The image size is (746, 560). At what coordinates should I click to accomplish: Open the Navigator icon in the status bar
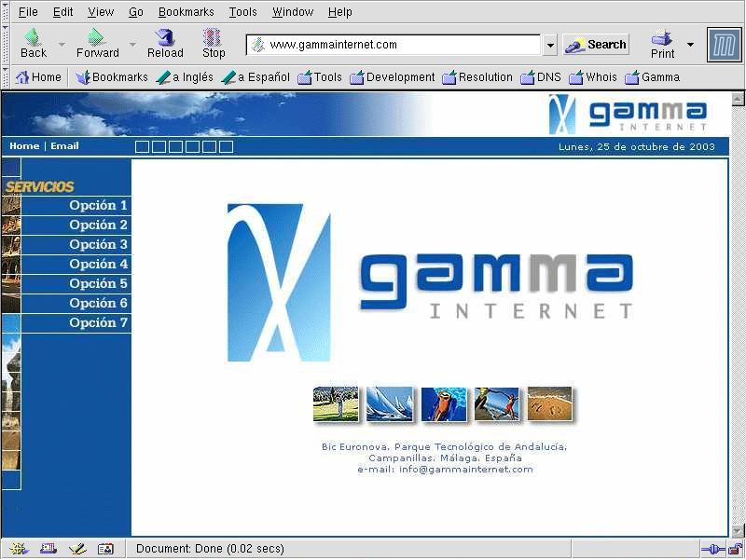coord(19,549)
